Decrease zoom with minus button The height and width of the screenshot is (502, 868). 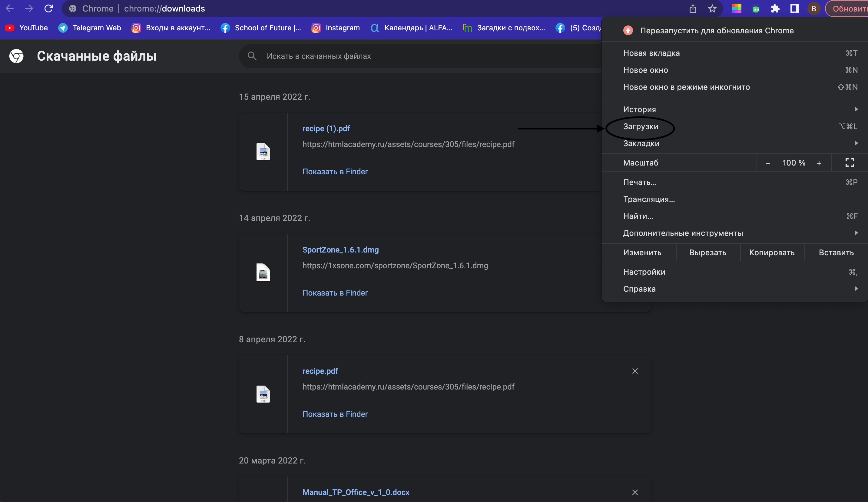pyautogui.click(x=768, y=163)
